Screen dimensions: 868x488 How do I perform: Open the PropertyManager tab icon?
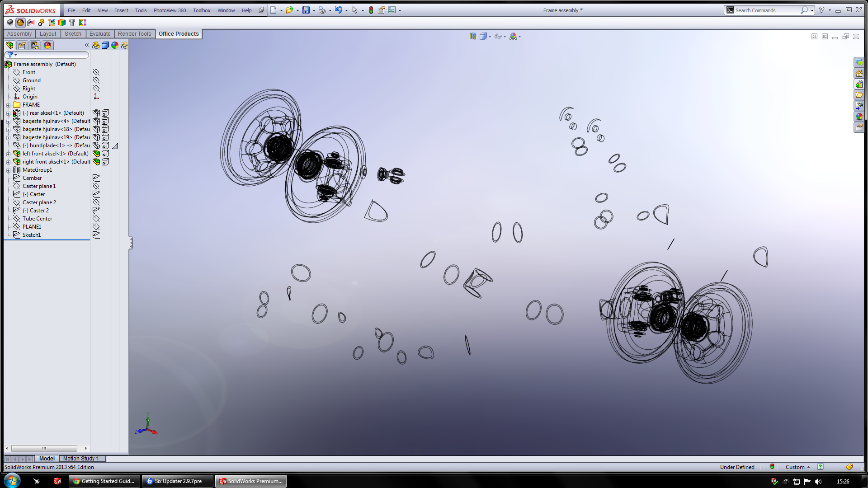22,45
